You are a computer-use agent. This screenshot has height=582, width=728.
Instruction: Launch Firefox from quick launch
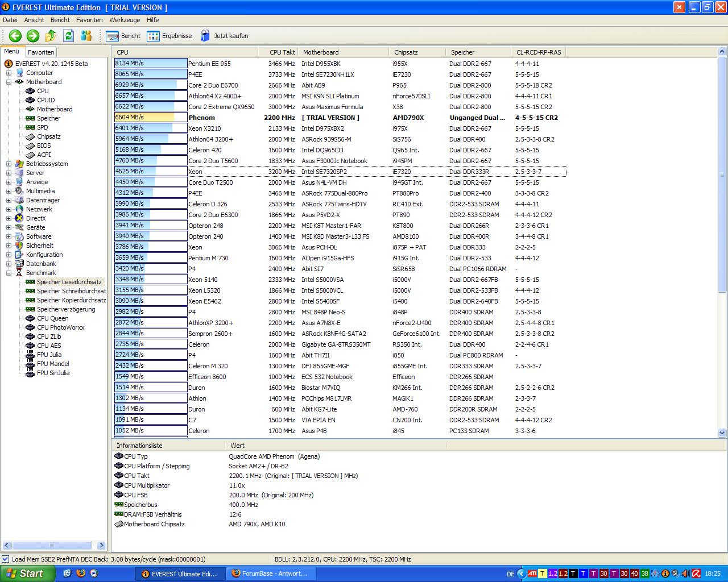[81, 573]
